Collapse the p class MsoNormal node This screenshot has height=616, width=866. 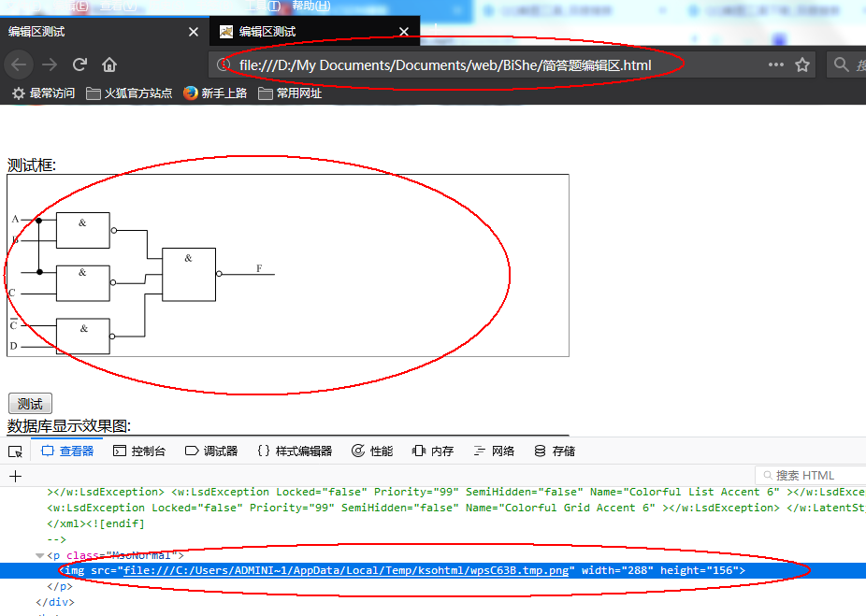coord(40,555)
